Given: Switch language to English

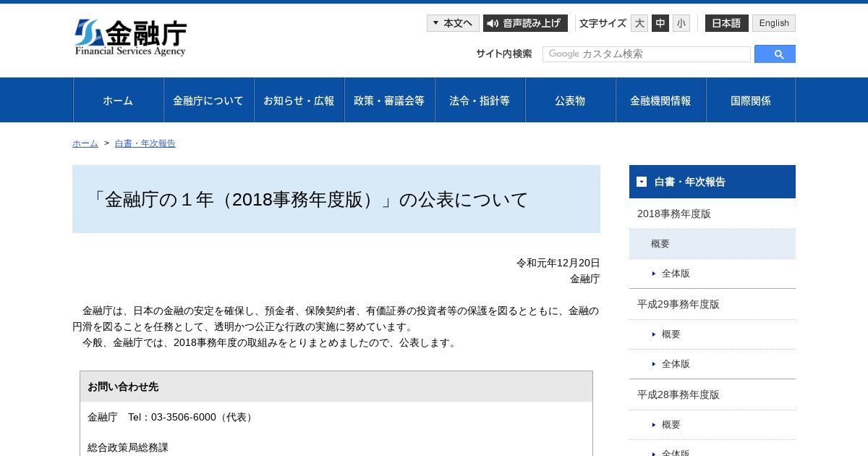Looking at the screenshot, I should click(774, 23).
